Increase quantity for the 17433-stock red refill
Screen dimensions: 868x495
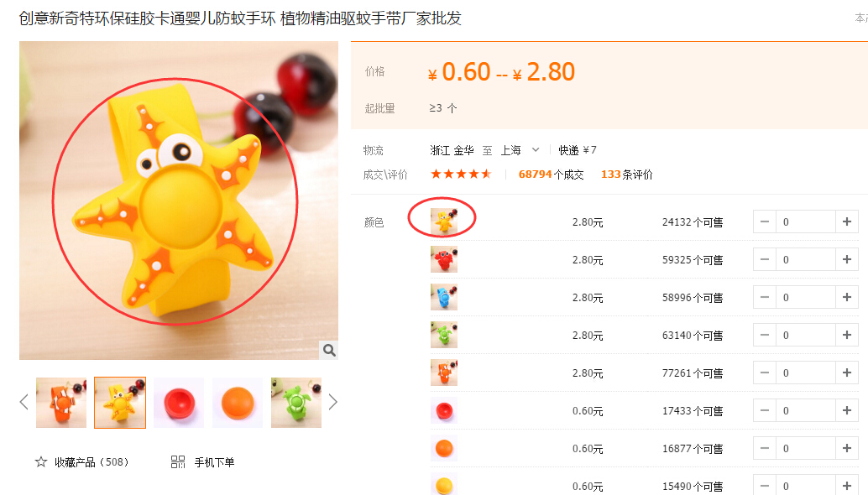coord(847,410)
